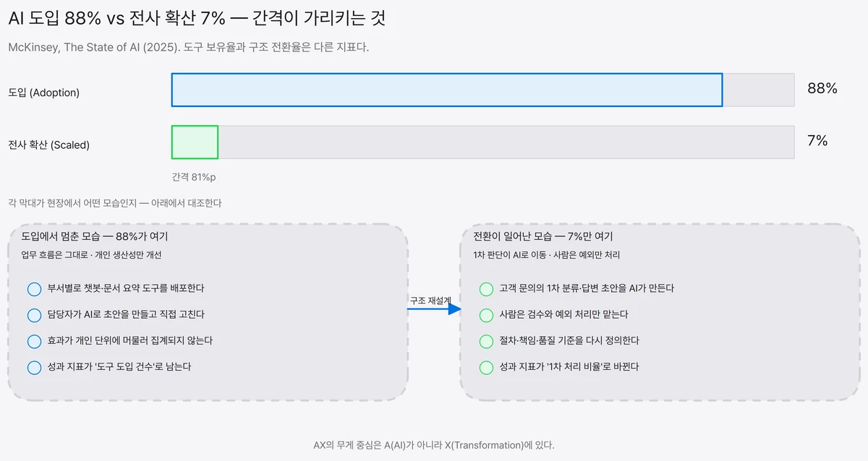Click the '전환이 일어난 모습 — 7%만 여기' heading

tap(543, 236)
